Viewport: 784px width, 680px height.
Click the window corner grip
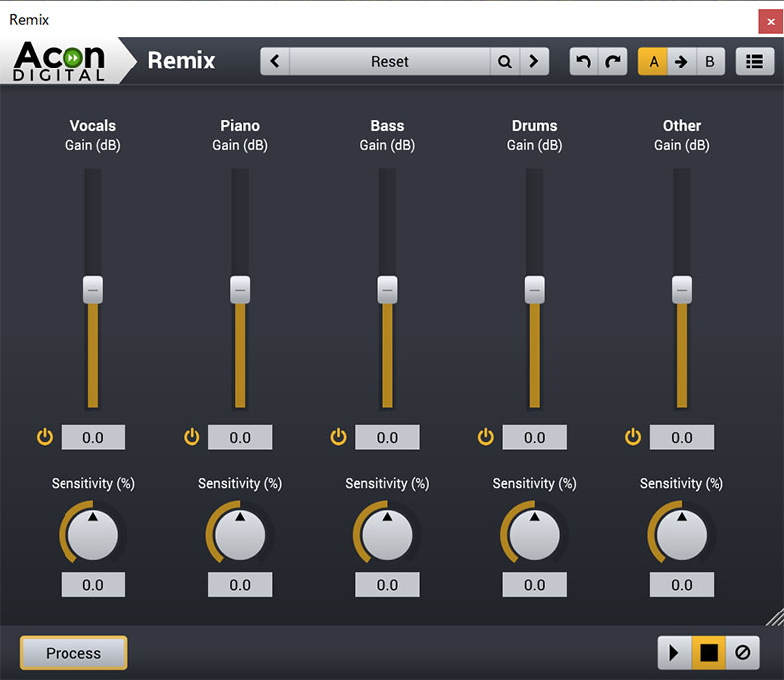click(x=775, y=616)
